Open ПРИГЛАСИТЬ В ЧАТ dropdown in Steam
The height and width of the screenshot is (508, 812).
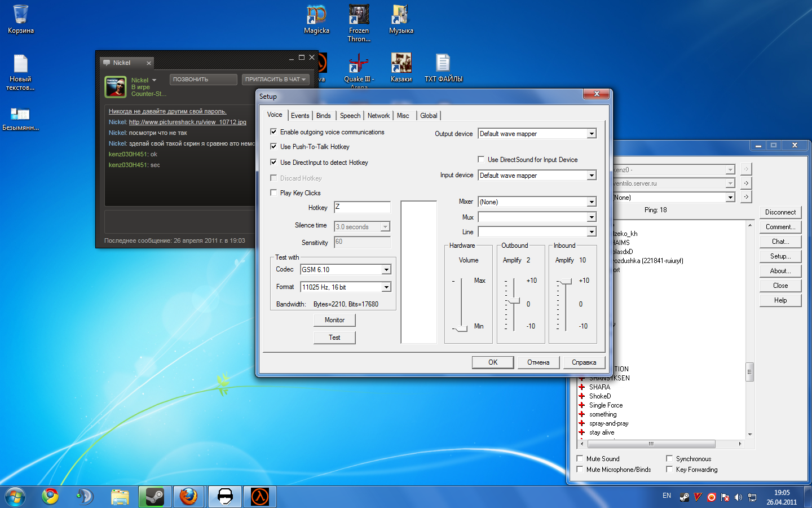(x=276, y=80)
